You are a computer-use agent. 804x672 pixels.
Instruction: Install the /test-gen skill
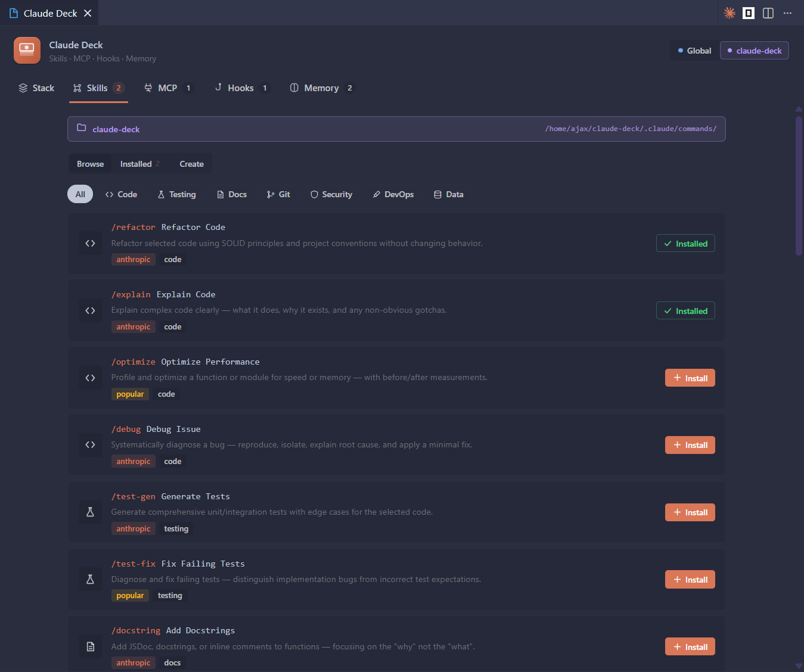coord(690,512)
